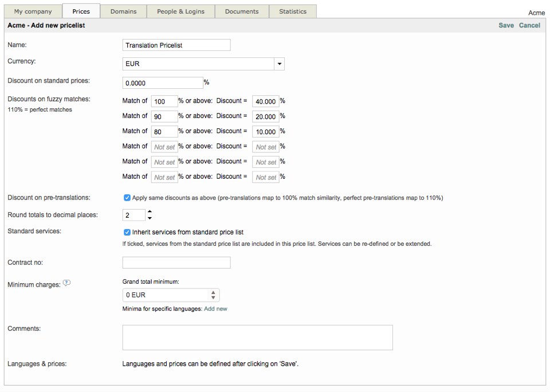Click inside the Comments text area

pyautogui.click(x=257, y=338)
